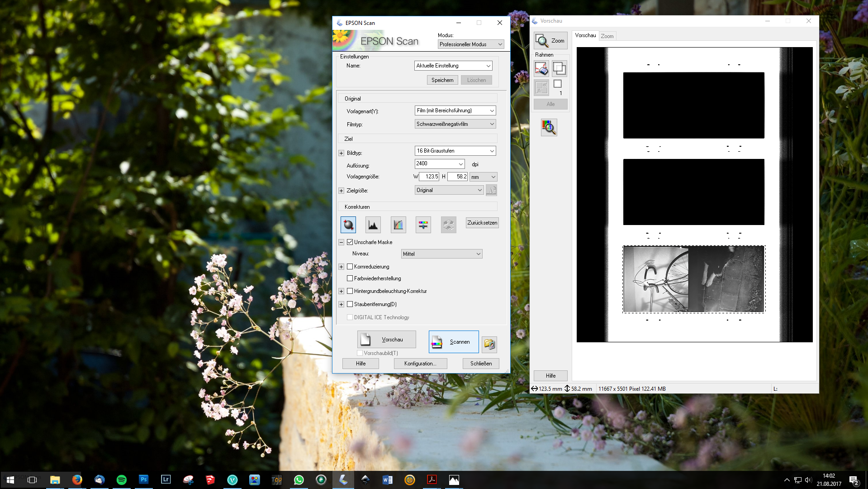Click the marquee count rectangle icon
Screen dimensions: 868x489
pyautogui.click(x=558, y=84)
